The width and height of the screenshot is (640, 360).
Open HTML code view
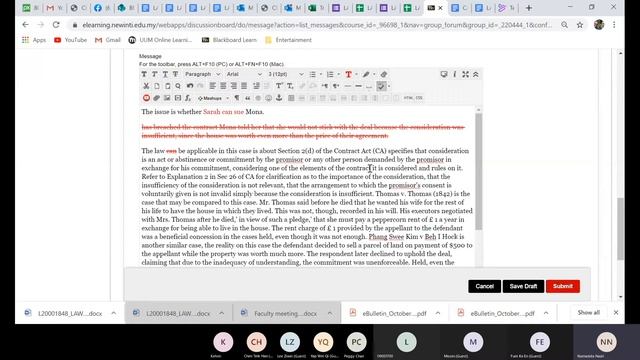(409, 98)
